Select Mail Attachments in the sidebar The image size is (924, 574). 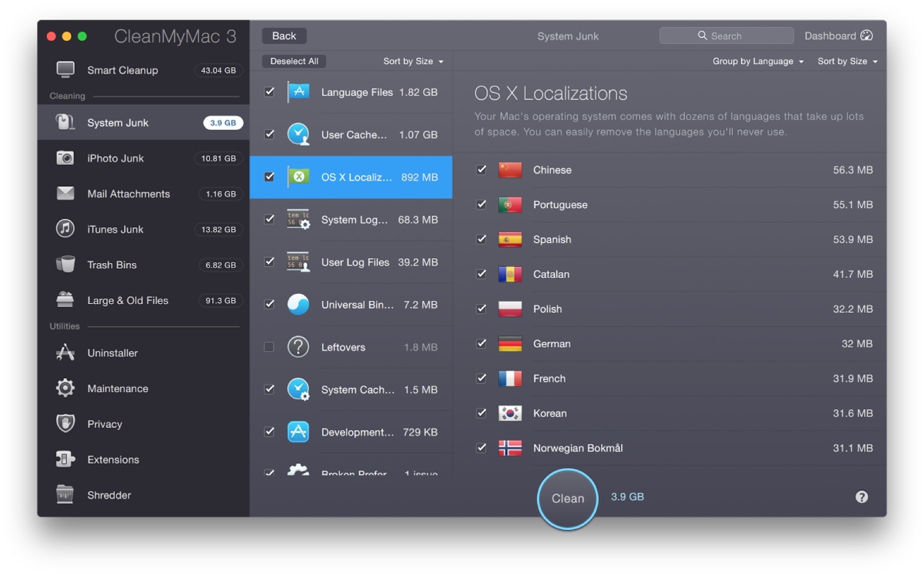pyautogui.click(x=143, y=194)
